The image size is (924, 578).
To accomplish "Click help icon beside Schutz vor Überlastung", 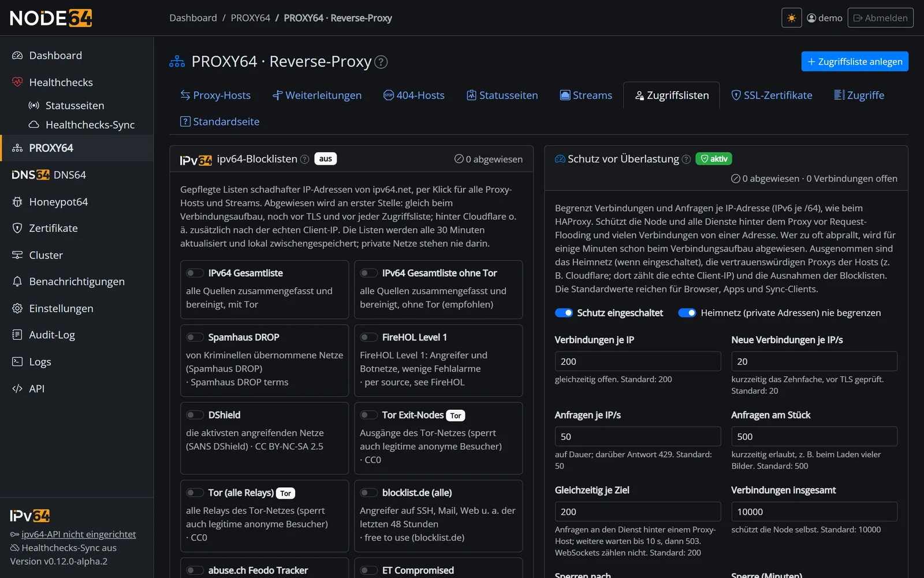I will click(686, 159).
